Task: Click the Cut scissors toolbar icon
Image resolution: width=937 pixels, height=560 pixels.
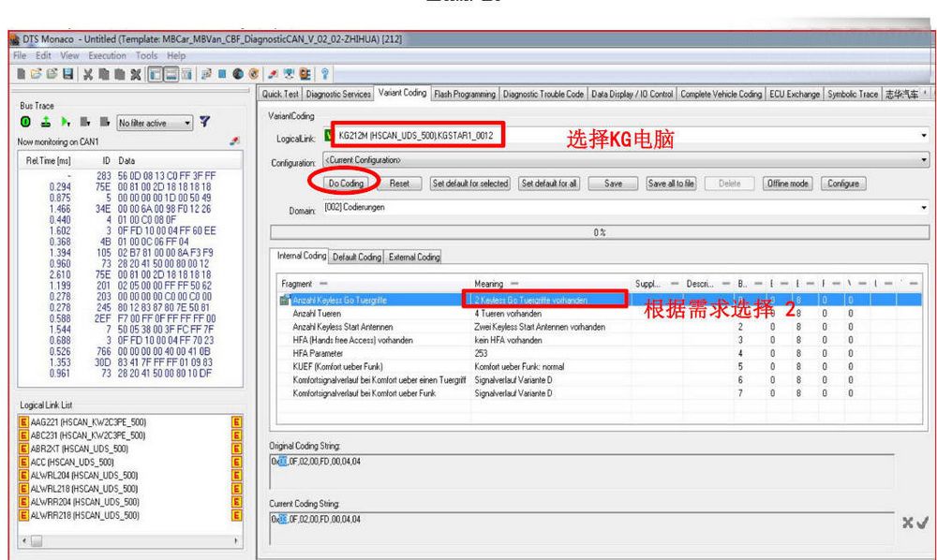Action: [x=88, y=74]
